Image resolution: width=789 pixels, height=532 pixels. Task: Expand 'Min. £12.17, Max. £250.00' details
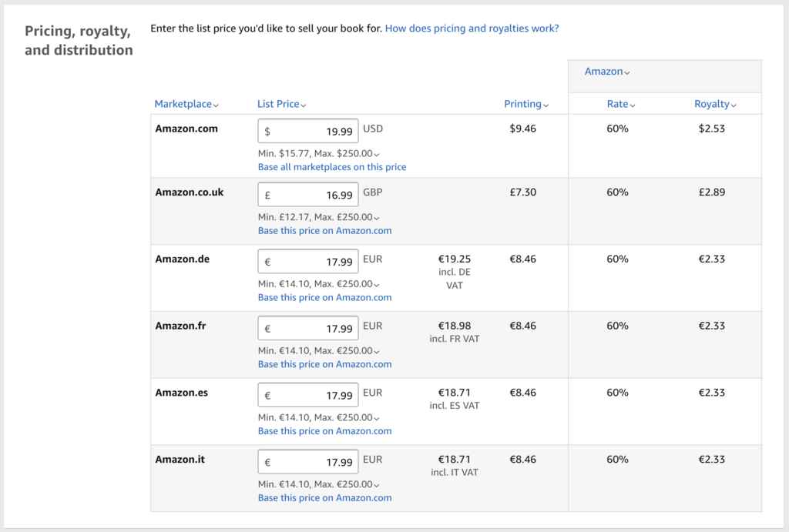tap(318, 217)
